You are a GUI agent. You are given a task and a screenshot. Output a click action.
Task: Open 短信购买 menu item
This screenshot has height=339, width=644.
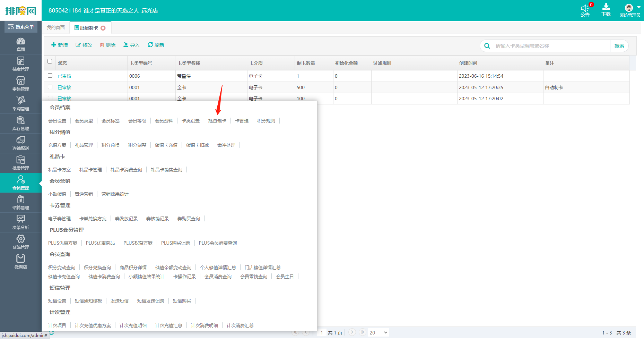(x=182, y=301)
